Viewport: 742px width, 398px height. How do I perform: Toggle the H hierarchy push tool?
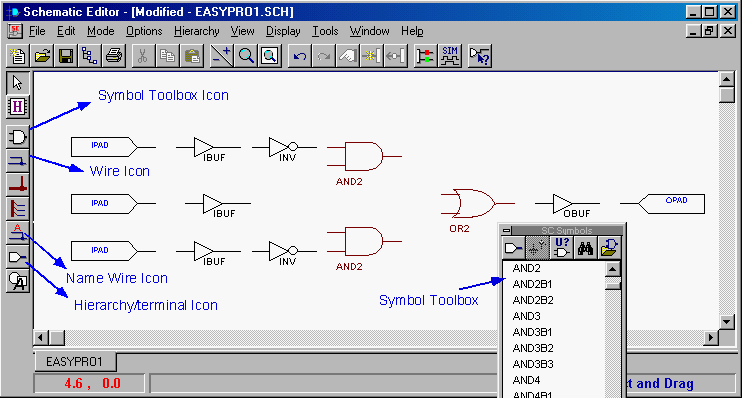pyautogui.click(x=18, y=106)
